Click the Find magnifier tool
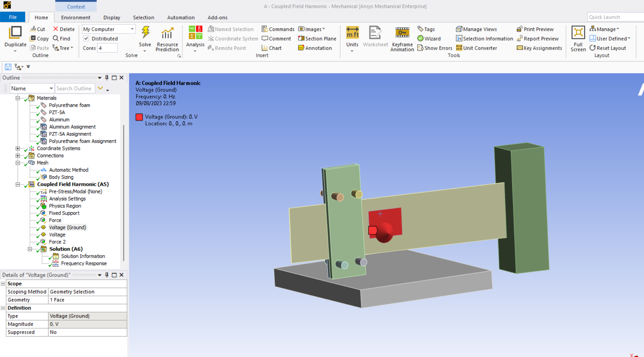644x357 pixels. (62, 38)
